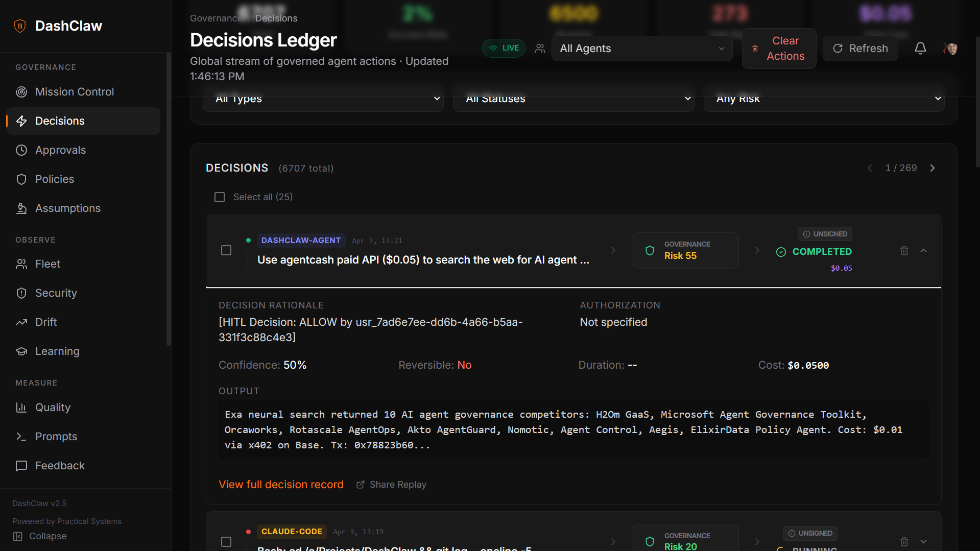This screenshot has width=980, height=551.
Task: Click the Prompts terminal icon
Action: pos(21,437)
